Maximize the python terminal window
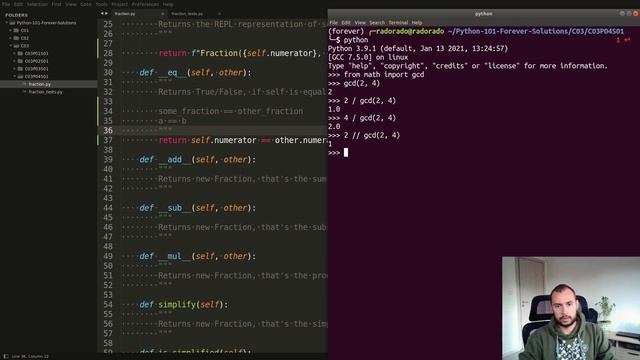Viewport: 640px width, 360px height. pyautogui.click(x=629, y=13)
